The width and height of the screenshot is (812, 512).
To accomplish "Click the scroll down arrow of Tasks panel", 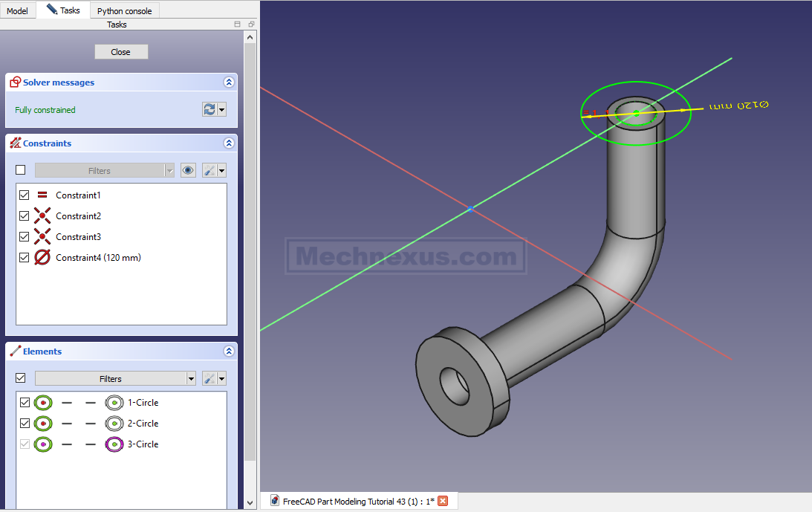I will (250, 502).
